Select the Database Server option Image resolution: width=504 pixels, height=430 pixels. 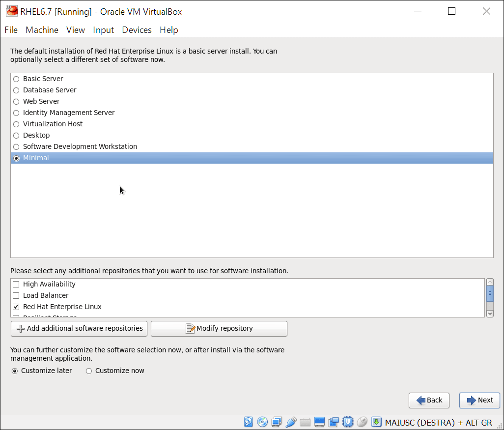[16, 90]
